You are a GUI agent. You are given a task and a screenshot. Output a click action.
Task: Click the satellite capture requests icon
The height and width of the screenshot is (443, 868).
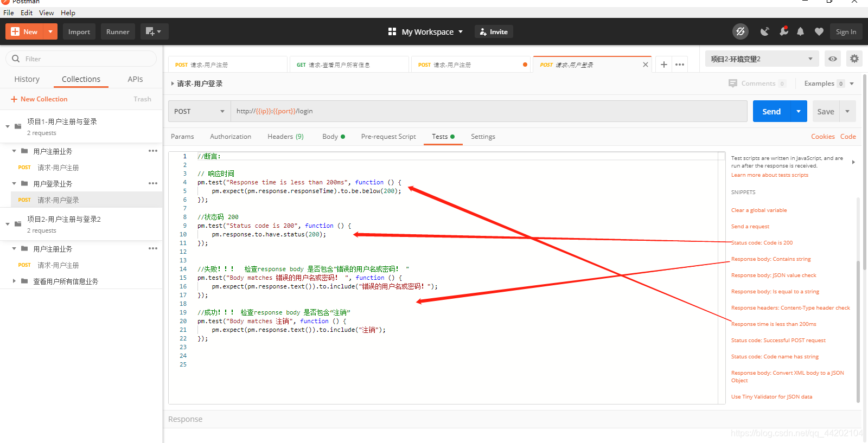764,31
